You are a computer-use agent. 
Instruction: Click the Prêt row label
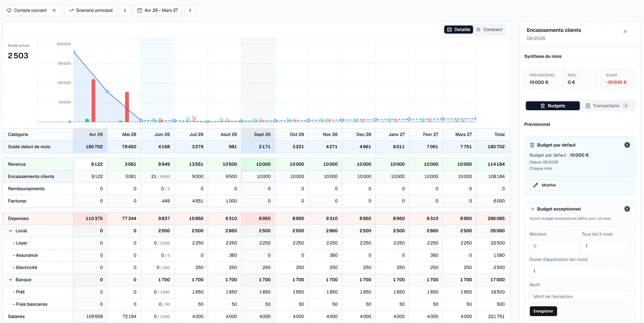pyautogui.click(x=19, y=292)
